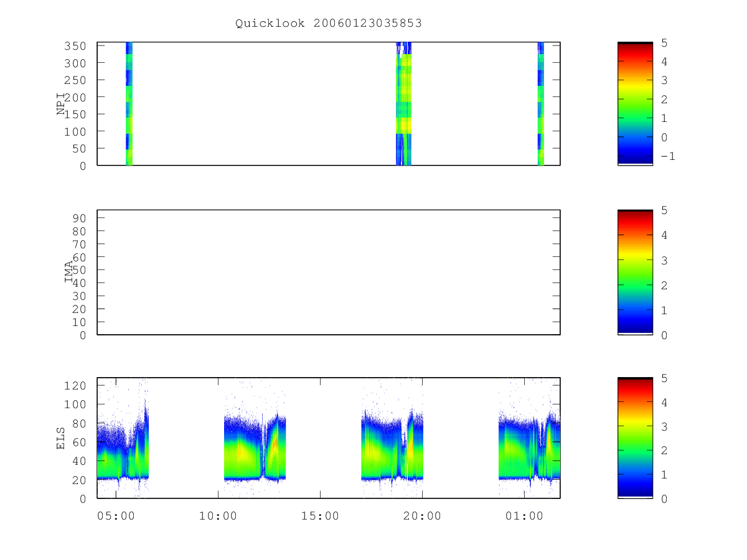
Task: Click the 30 tick on IMA axis
Action: pyautogui.click(x=80, y=296)
